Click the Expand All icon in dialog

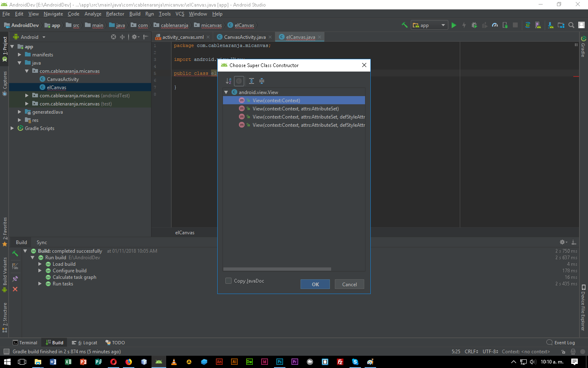(252, 81)
